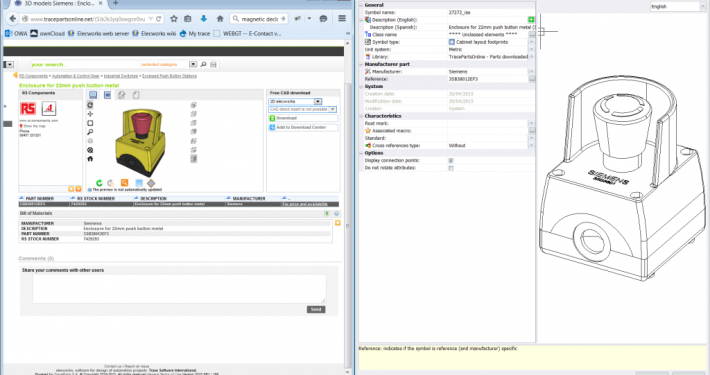Image resolution: width=710 pixels, height=375 pixels.
Task: Open the browse button for Class name
Action: [532, 35]
